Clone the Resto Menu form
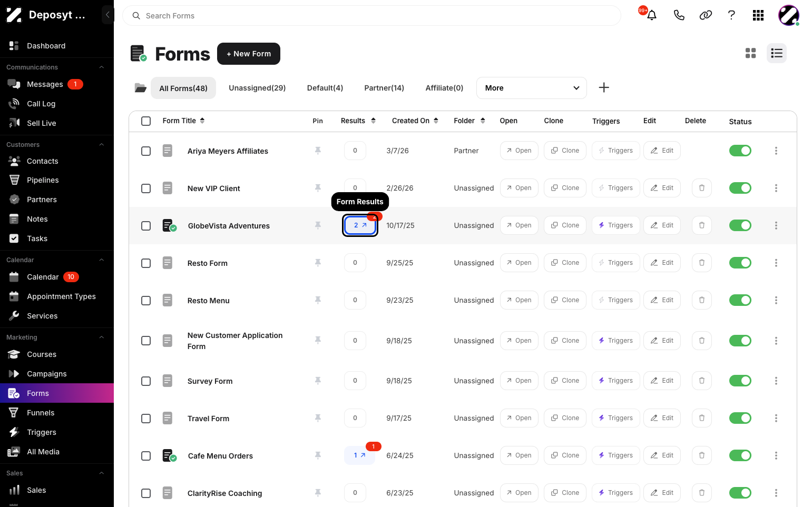812x507 pixels. (565, 300)
